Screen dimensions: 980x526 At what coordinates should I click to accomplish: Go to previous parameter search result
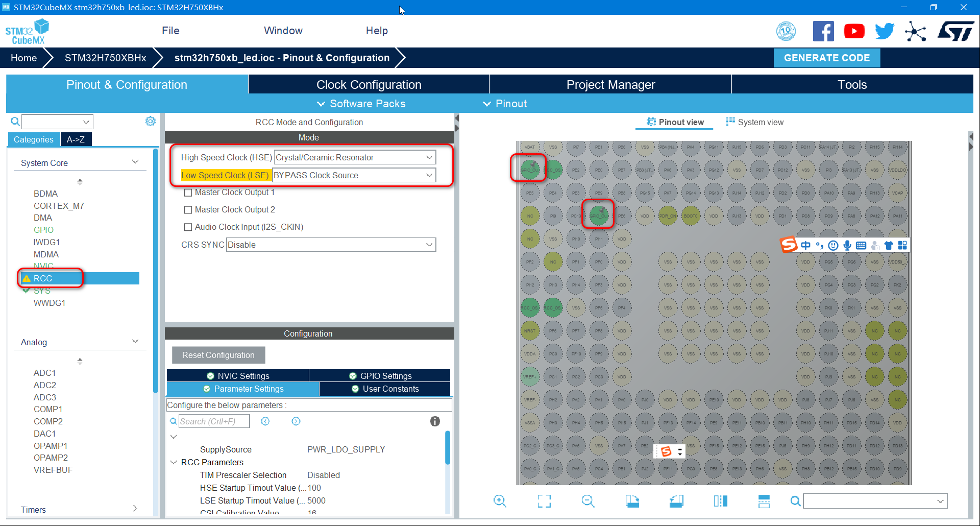(265, 421)
